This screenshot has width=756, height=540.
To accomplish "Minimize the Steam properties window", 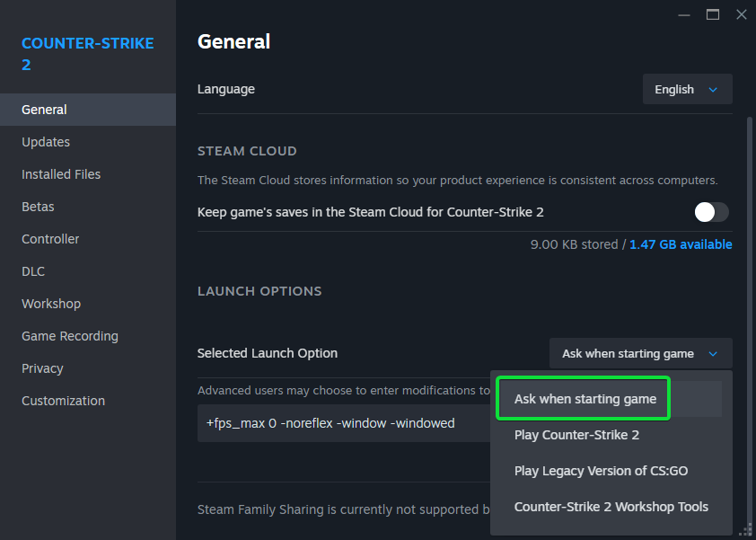I will pyautogui.click(x=685, y=14).
